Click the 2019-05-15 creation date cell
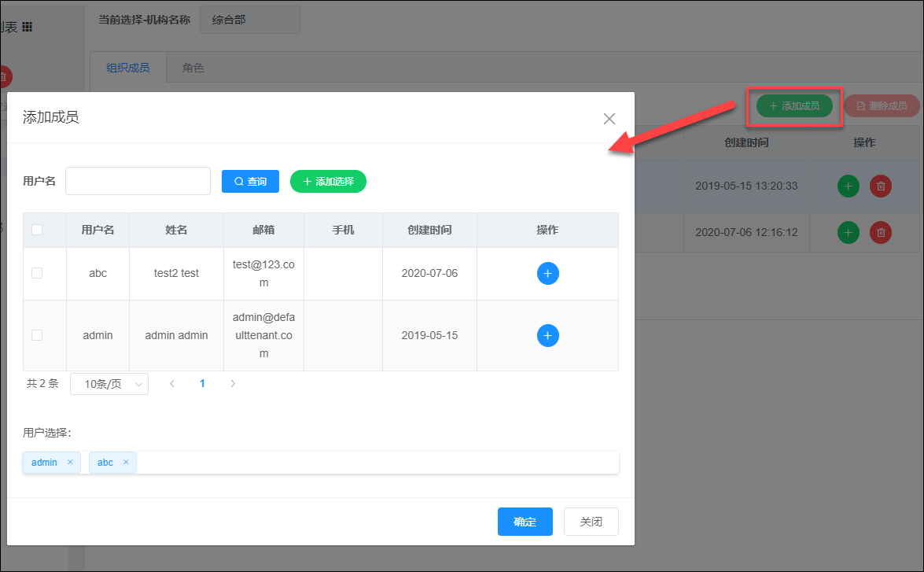Screen dimensions: 924x572 pyautogui.click(x=429, y=335)
